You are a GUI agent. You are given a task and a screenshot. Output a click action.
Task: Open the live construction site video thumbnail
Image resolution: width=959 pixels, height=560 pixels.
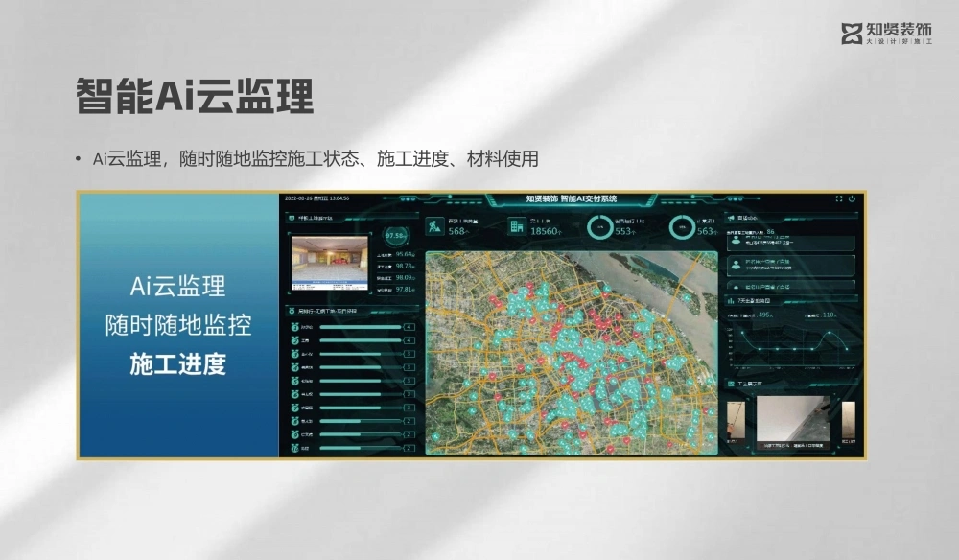(x=330, y=263)
